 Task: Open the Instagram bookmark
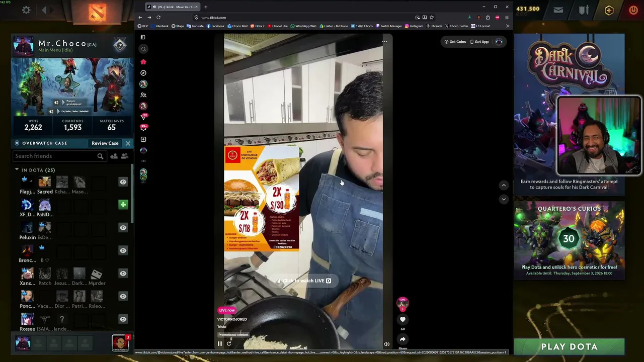point(414,26)
